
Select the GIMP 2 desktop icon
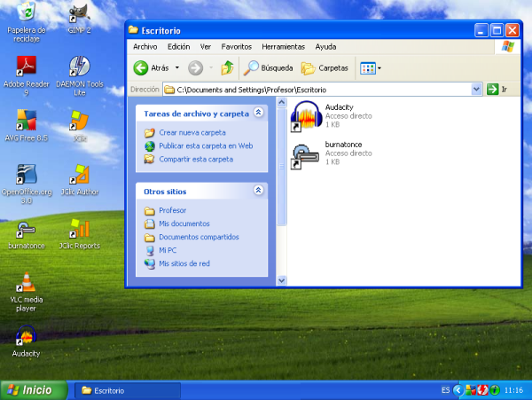pos(79,13)
